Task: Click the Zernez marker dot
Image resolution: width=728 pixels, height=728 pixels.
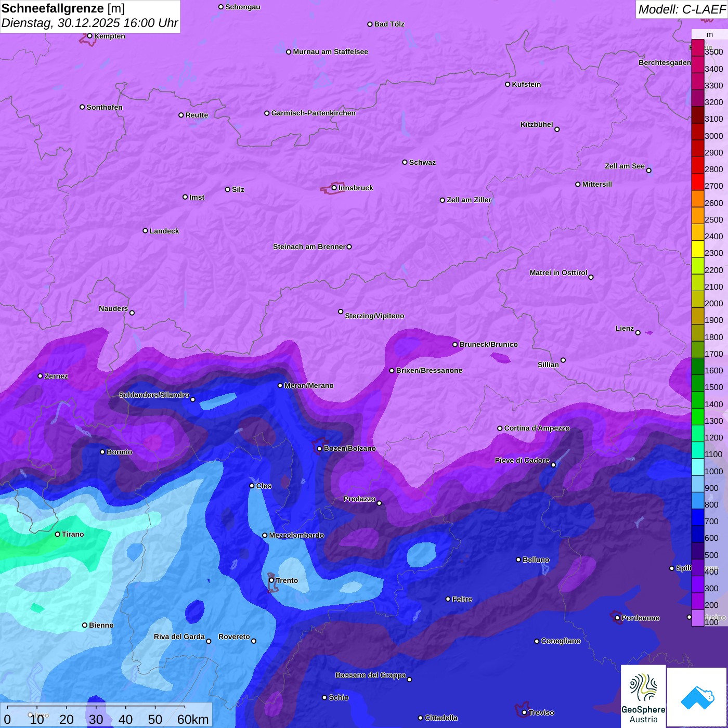Action: click(41, 376)
